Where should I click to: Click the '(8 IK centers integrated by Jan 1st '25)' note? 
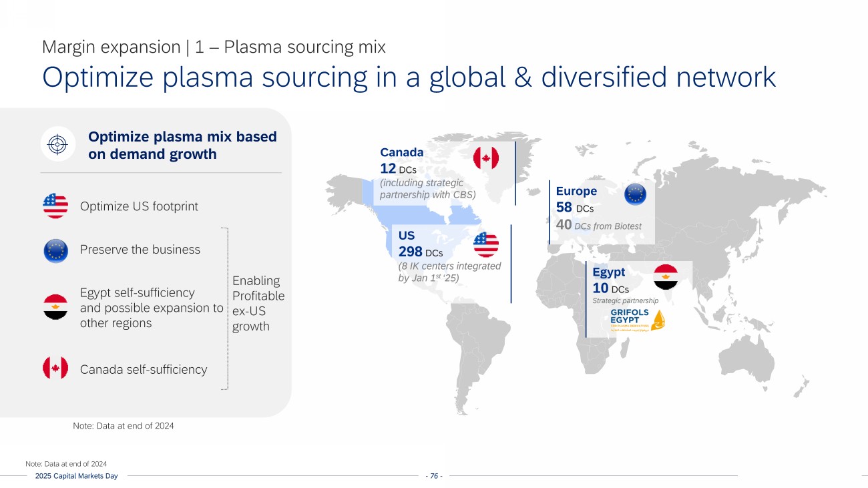tap(449, 272)
